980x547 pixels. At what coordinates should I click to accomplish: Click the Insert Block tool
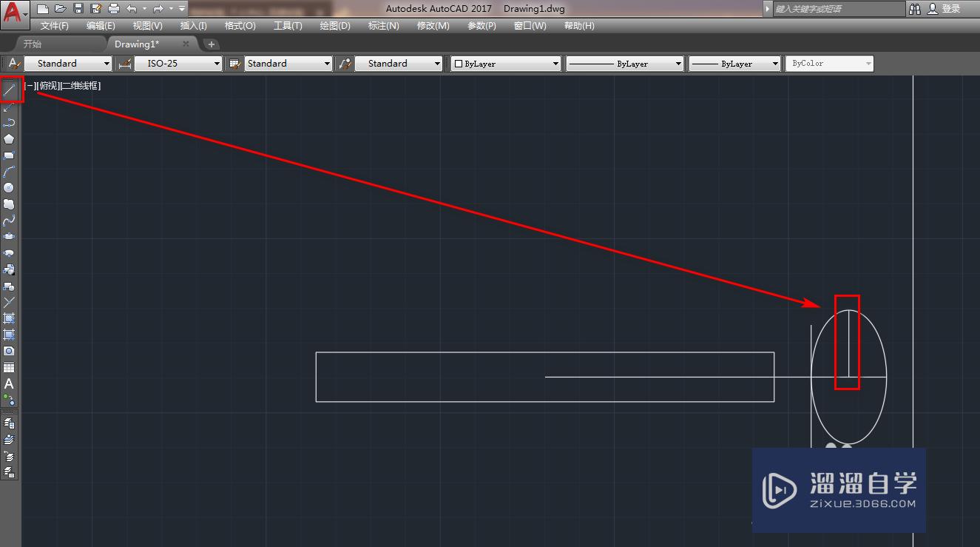point(9,269)
